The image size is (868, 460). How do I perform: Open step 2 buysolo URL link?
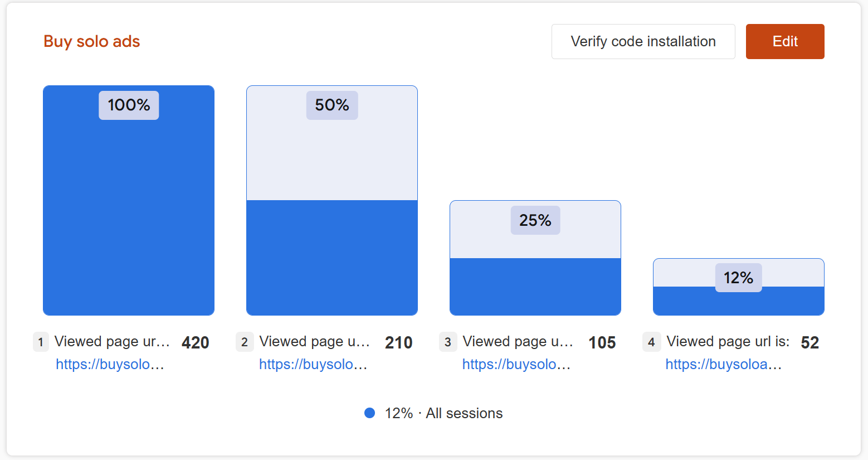point(313,364)
